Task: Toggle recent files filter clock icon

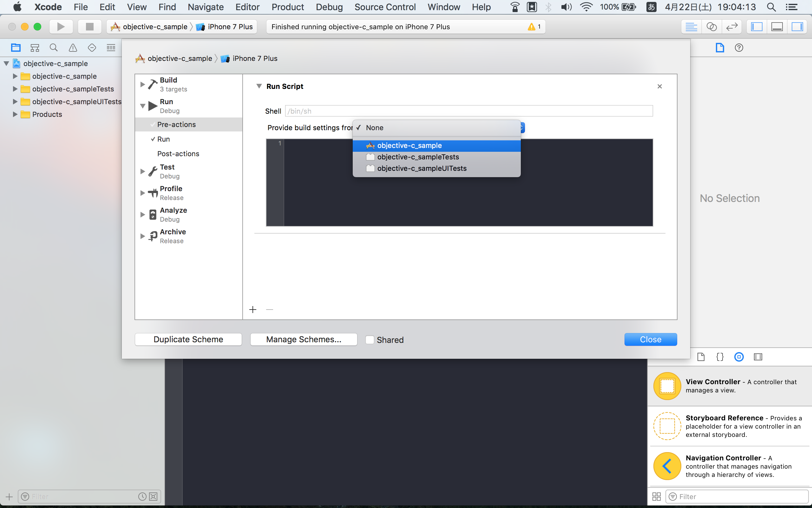Action: tap(142, 497)
